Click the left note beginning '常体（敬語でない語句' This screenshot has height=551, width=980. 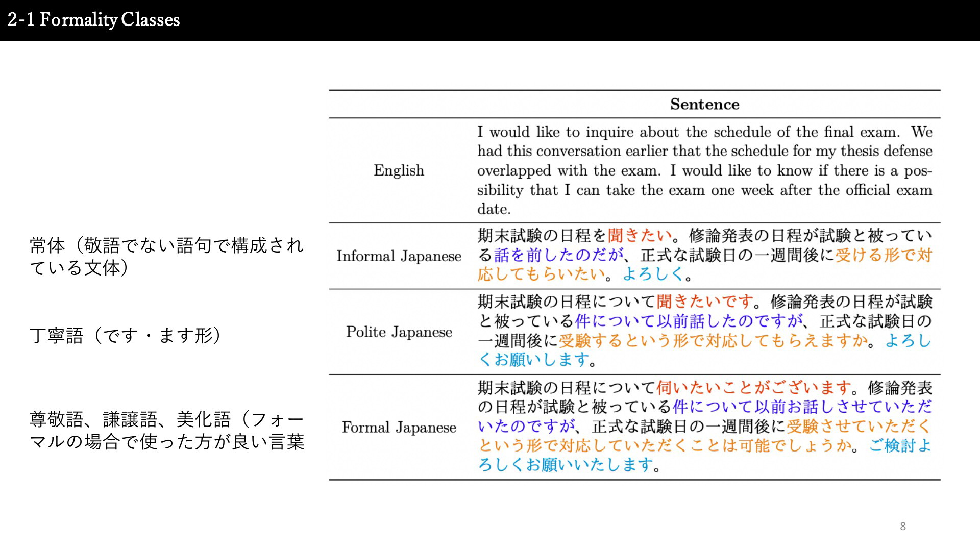(166, 256)
